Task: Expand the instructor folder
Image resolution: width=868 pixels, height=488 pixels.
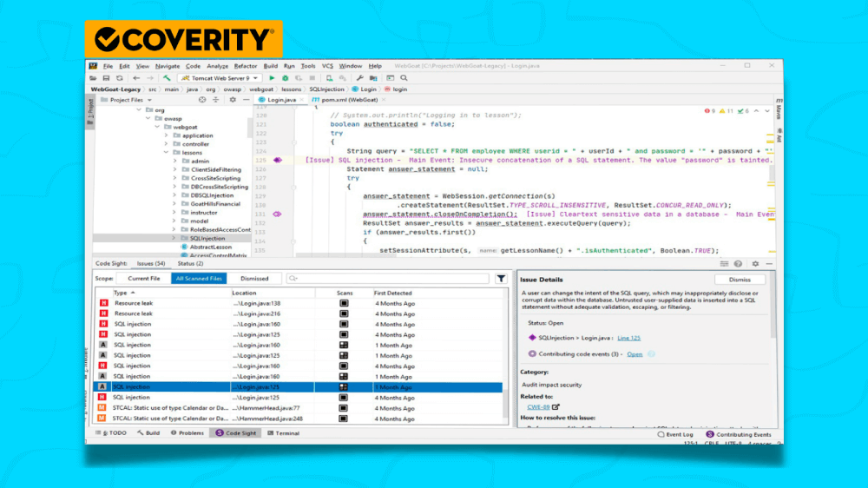Action: 175,212
